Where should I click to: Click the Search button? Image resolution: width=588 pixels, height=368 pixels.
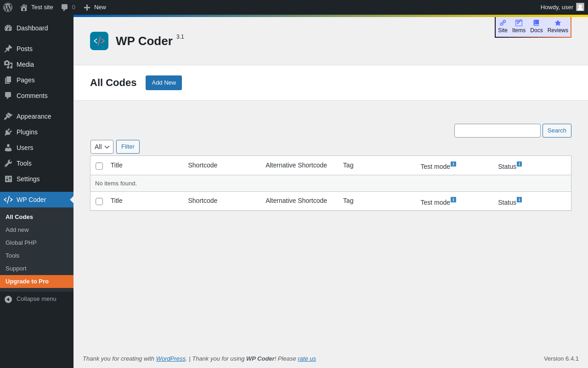(557, 131)
